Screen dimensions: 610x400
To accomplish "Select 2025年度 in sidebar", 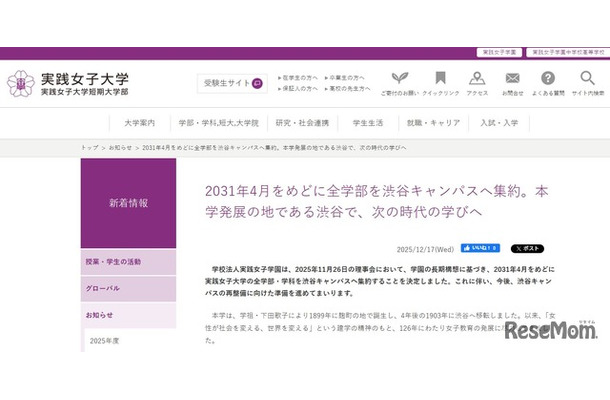I will pyautogui.click(x=104, y=341).
